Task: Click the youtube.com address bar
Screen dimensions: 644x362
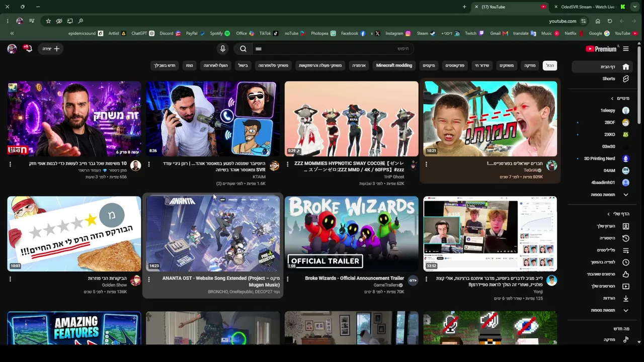Action: tap(562, 21)
